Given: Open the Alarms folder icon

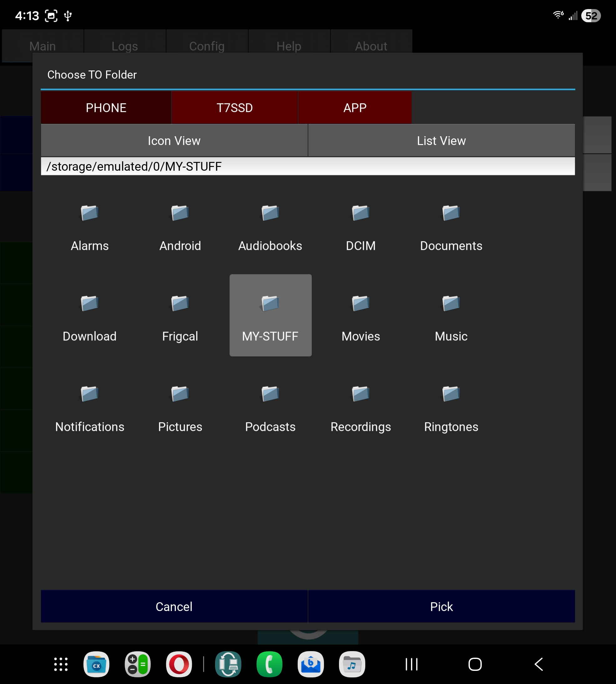Looking at the screenshot, I should click(x=90, y=213).
